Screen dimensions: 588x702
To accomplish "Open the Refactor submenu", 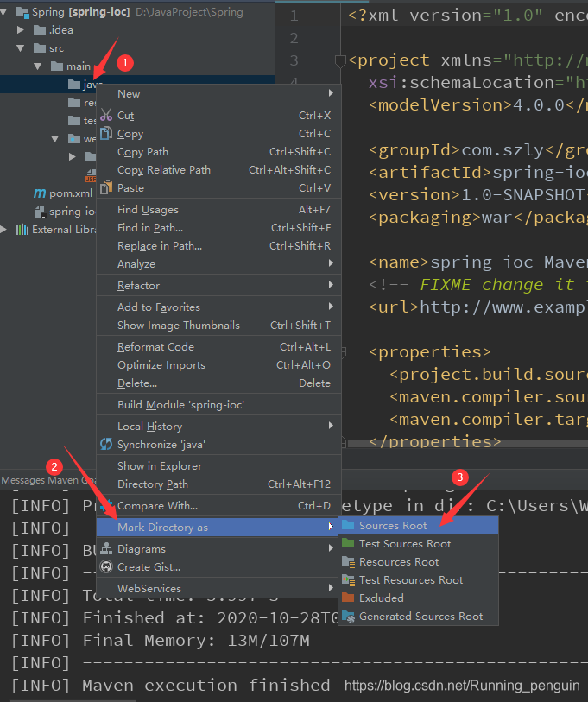I will point(219,285).
